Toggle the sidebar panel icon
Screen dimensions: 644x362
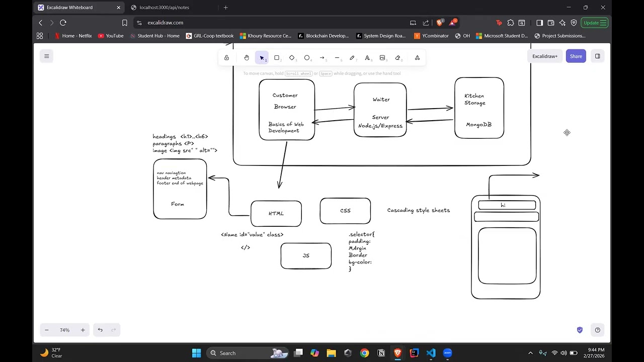pos(598,56)
